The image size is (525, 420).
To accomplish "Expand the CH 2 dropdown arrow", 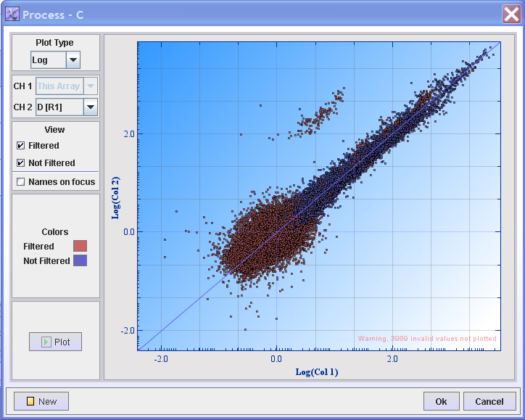I will 91,107.
